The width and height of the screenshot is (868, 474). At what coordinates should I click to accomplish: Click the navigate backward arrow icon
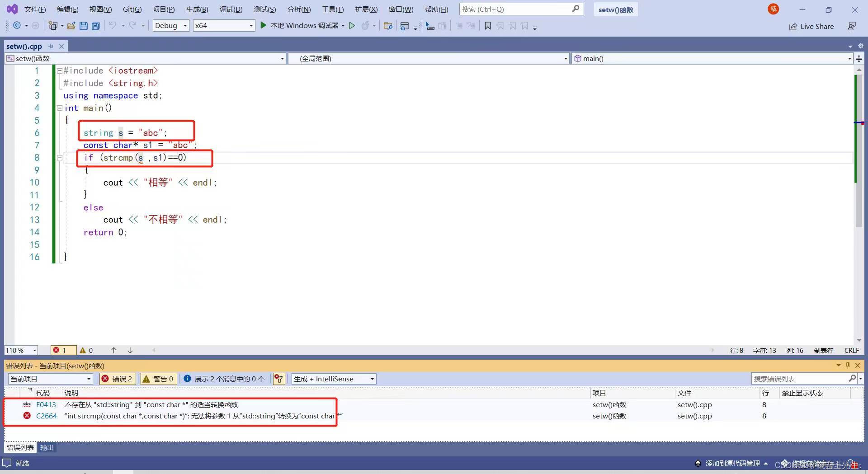coord(17,26)
